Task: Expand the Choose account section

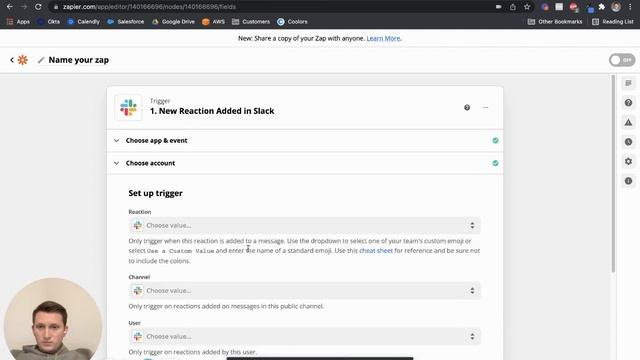Action: click(x=305, y=163)
